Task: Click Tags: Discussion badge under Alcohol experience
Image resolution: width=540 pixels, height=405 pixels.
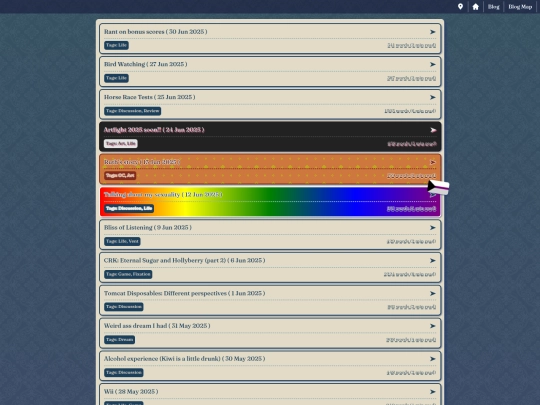Action: coord(124,373)
